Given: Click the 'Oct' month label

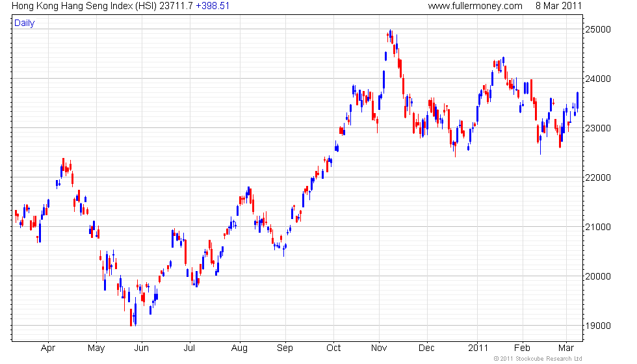Looking at the screenshot, I should click(333, 348).
